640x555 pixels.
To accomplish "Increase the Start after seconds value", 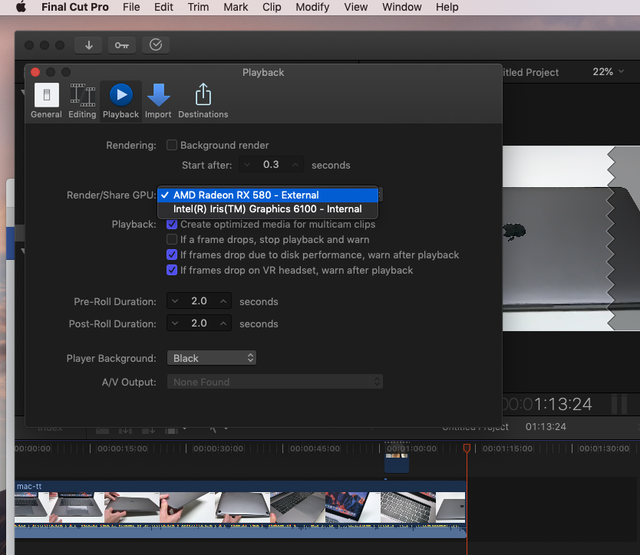I will click(x=295, y=165).
